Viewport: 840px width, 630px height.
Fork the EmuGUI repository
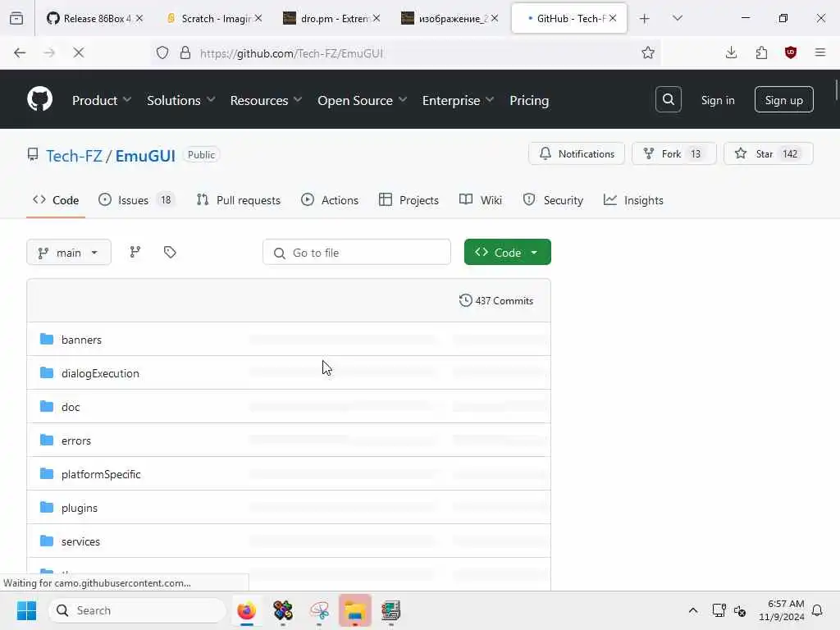point(674,153)
